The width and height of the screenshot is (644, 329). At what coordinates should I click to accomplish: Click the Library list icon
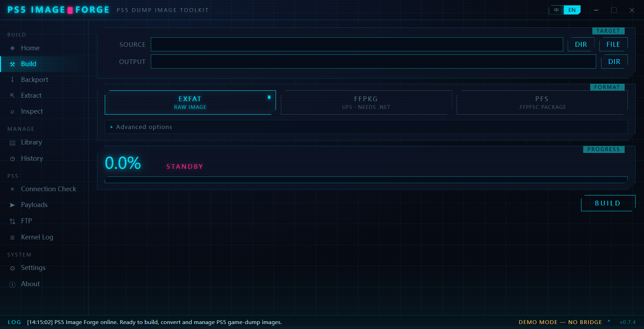[x=12, y=143]
